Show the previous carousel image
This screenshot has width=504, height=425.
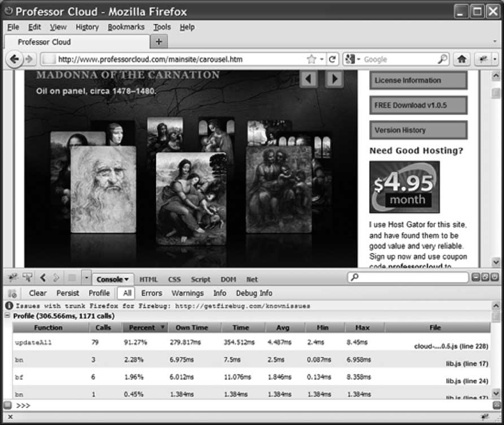309,79
